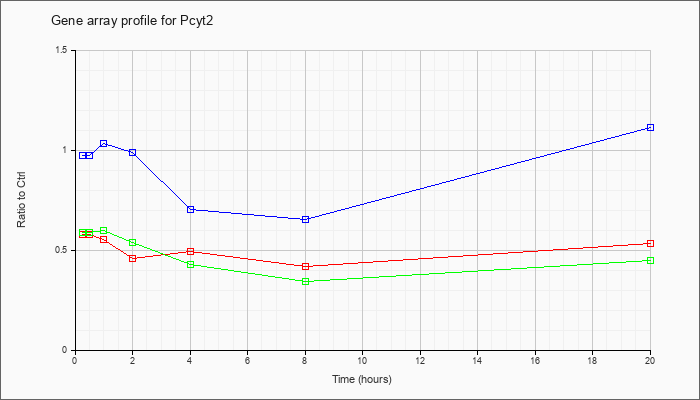This screenshot has height=400, width=700.
Task: Select the red data point at 4 hours
Action: point(190,252)
